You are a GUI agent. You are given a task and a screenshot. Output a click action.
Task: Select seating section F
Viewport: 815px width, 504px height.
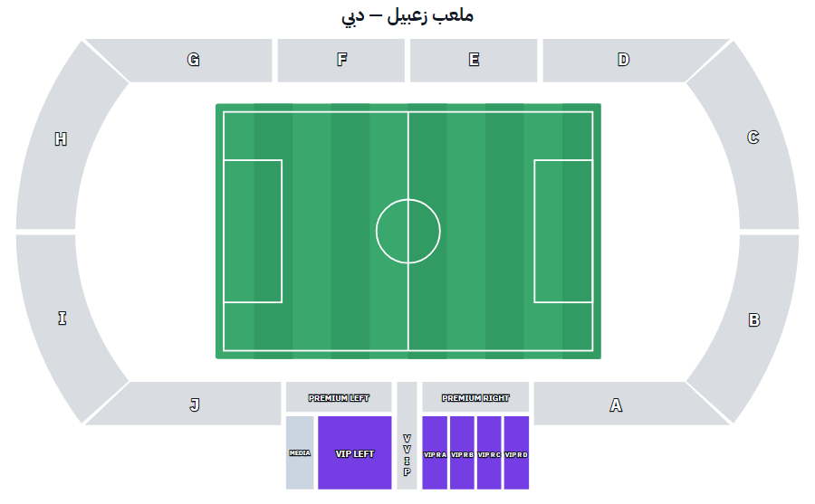coord(341,61)
